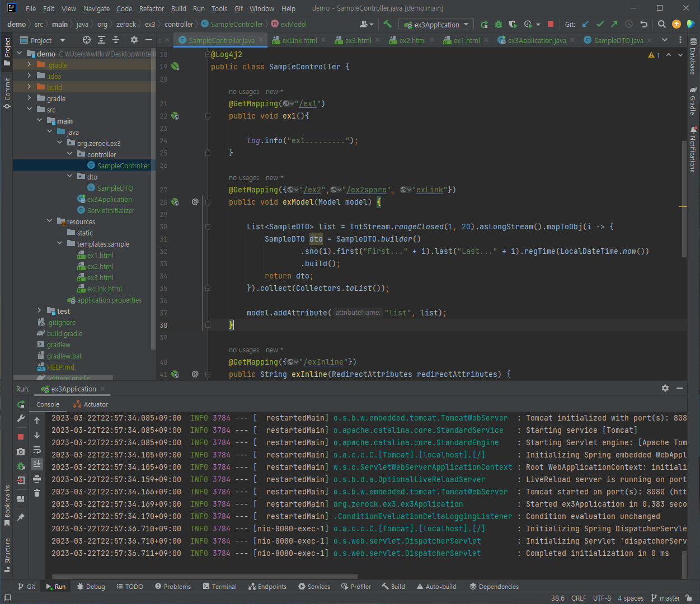Image resolution: width=700 pixels, height=604 pixels.
Task: Click the orange IDE update icon
Action: [676, 24]
